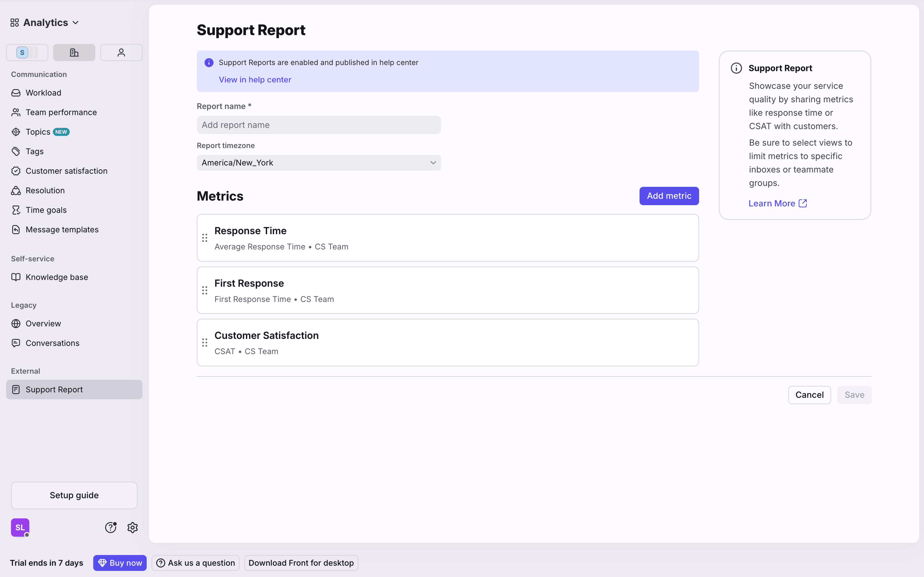The image size is (924, 577).
Task: Click Learn More external link
Action: coord(777,203)
